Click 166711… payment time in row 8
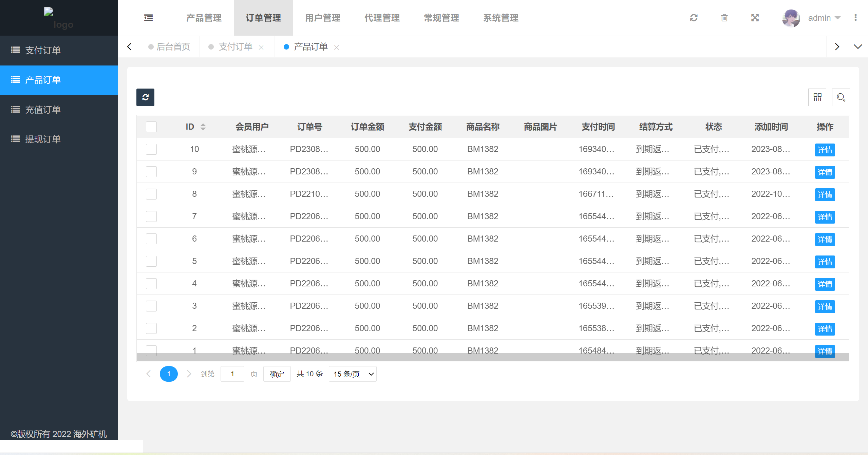This screenshot has width=868, height=455. point(596,194)
